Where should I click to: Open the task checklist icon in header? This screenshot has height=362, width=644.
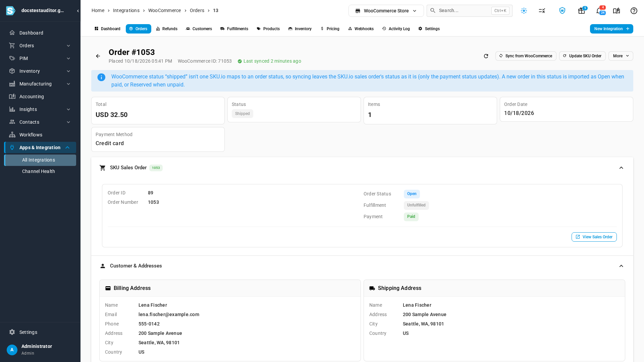(542, 11)
